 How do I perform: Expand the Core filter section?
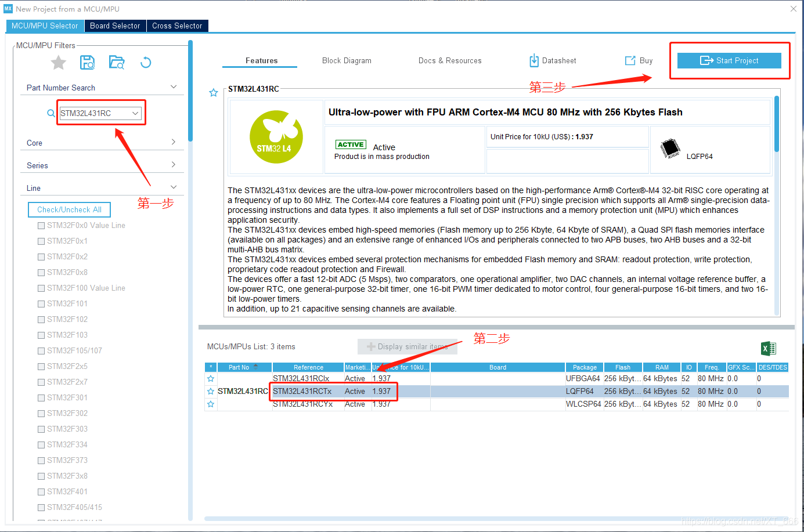[173, 142]
